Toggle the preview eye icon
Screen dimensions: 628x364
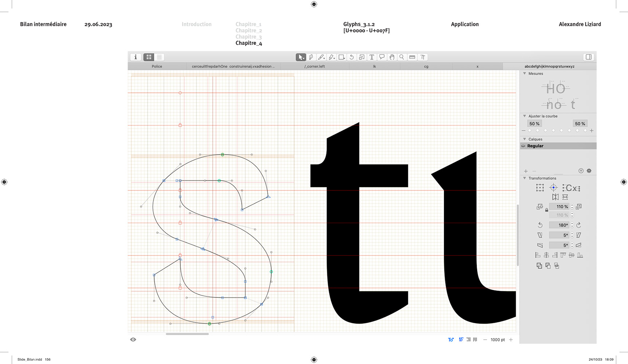(133, 340)
